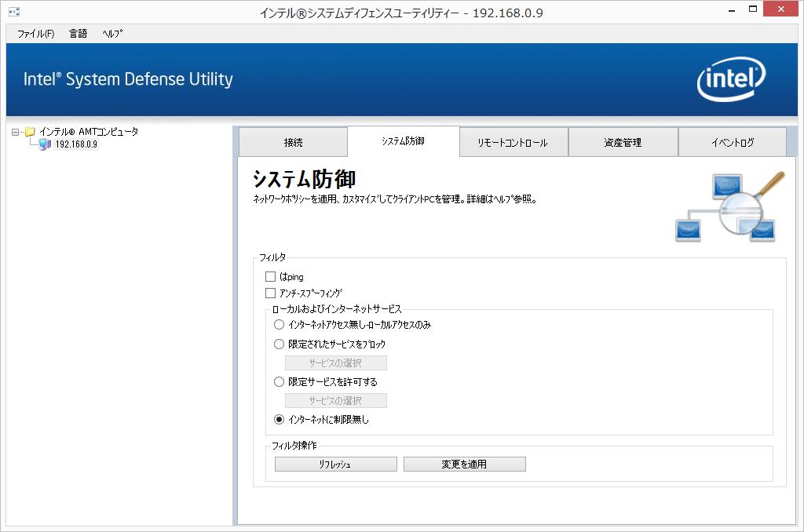This screenshot has height=532, width=804.
Task: Click the folder icon for インテル AMTコンピュータ
Action: [x=31, y=132]
